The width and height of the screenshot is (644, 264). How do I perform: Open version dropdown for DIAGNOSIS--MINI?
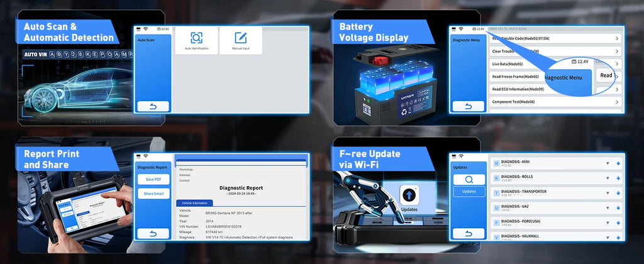point(608,163)
